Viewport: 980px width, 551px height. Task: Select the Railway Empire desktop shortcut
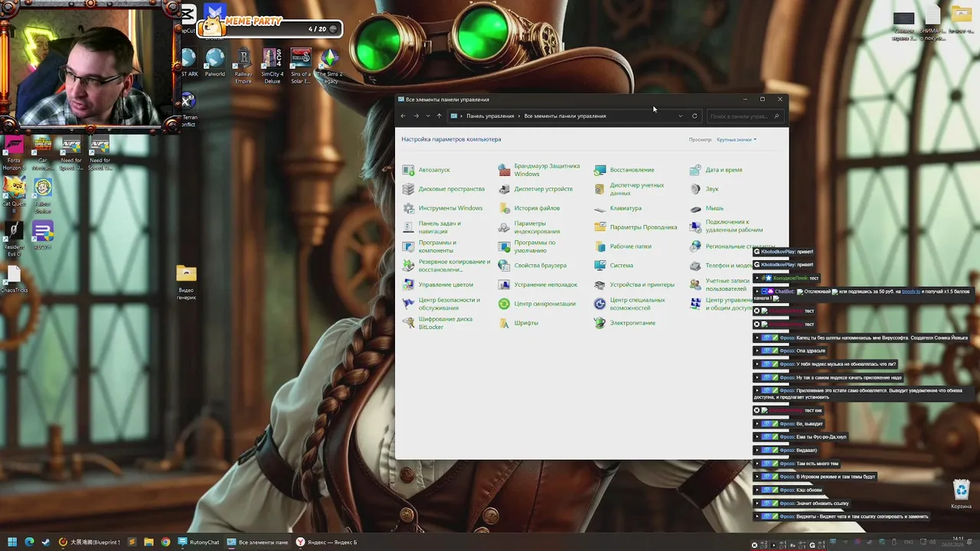click(x=243, y=66)
